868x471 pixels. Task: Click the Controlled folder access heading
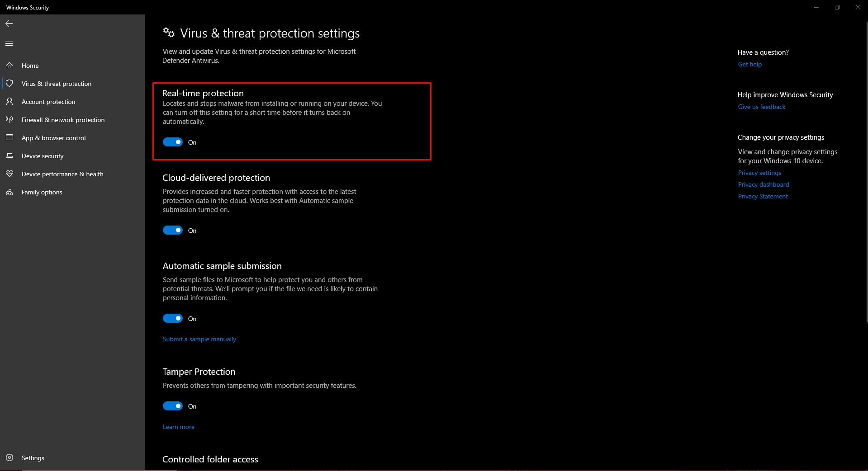pyautogui.click(x=210, y=459)
